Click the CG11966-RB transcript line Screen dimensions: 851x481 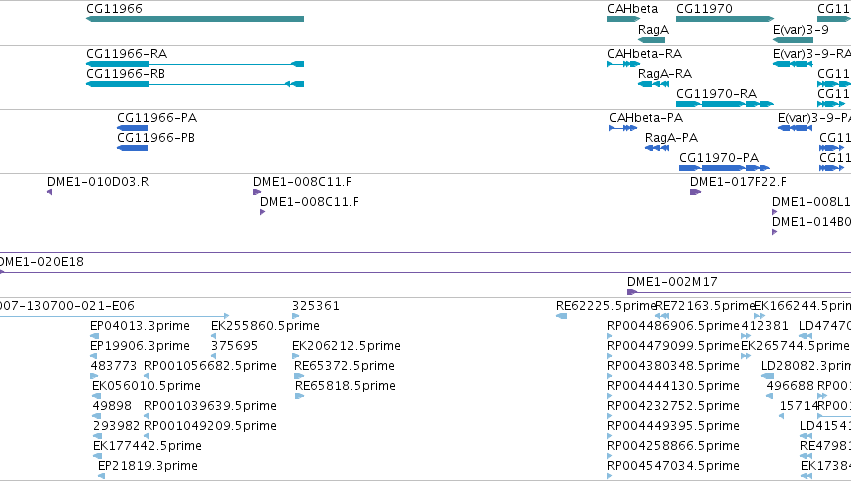pyautogui.click(x=195, y=84)
